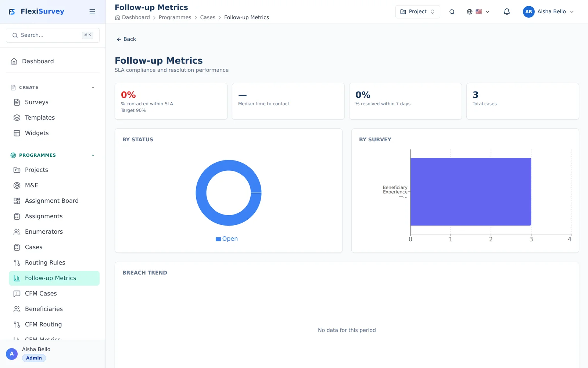Open the Surveys menu item

click(54, 102)
